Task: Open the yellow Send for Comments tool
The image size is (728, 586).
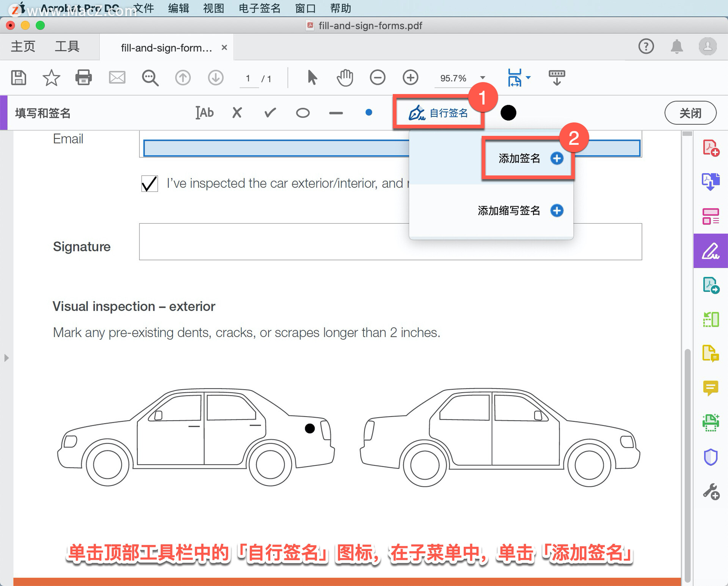Action: [711, 354]
